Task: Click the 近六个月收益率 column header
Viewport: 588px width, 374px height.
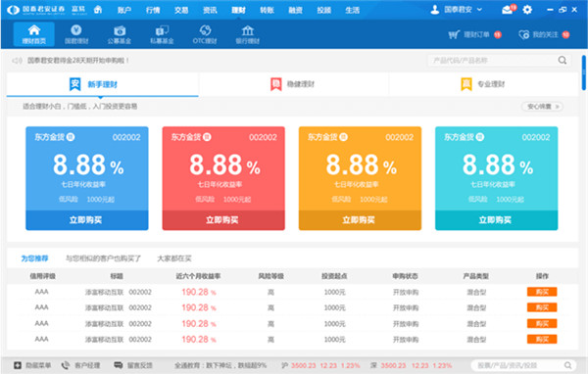Action: click(x=198, y=276)
